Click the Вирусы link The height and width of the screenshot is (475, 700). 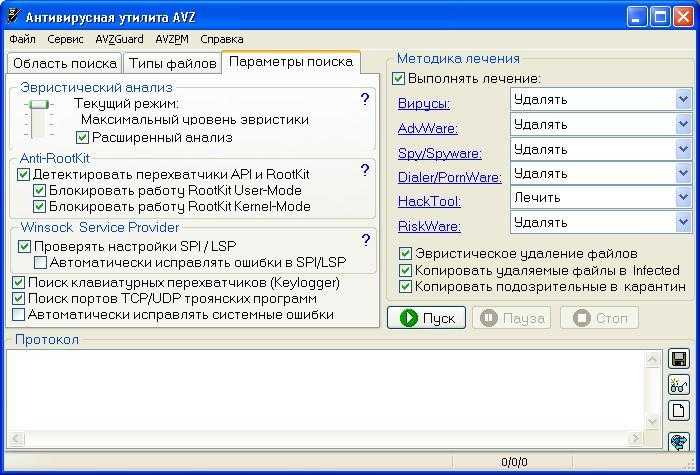tap(424, 104)
